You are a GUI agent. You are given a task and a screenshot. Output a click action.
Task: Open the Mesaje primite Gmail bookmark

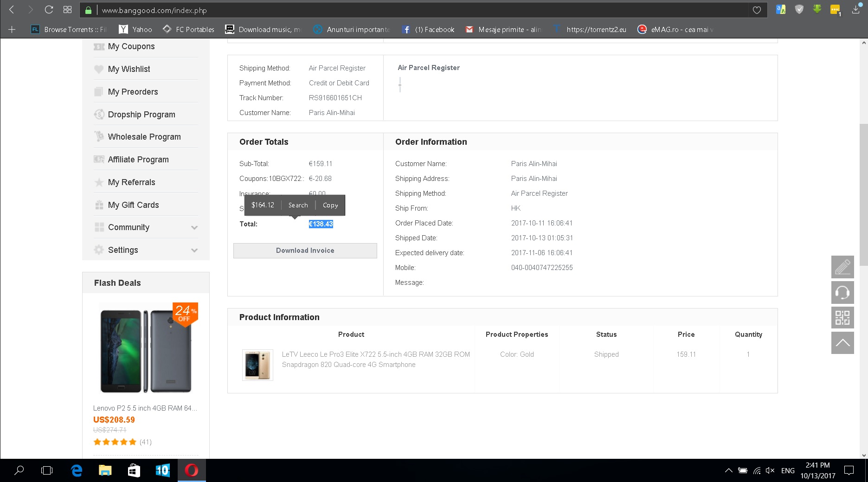click(x=503, y=29)
